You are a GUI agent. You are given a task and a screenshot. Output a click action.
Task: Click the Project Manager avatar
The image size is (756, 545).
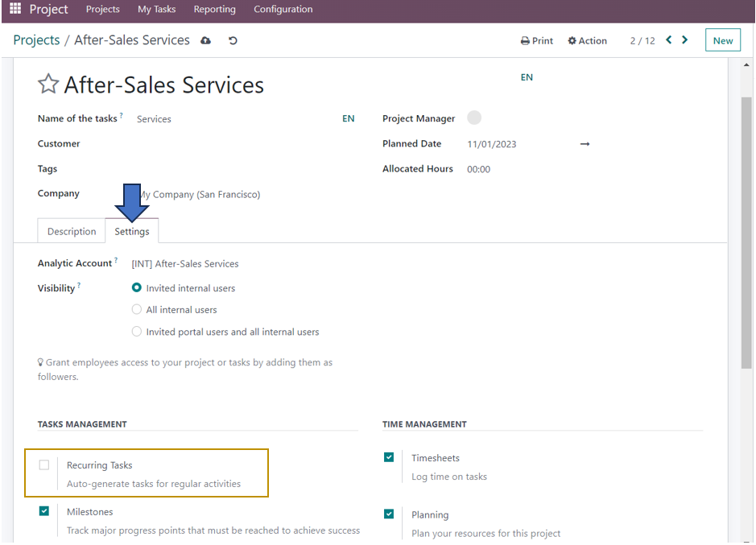click(474, 118)
